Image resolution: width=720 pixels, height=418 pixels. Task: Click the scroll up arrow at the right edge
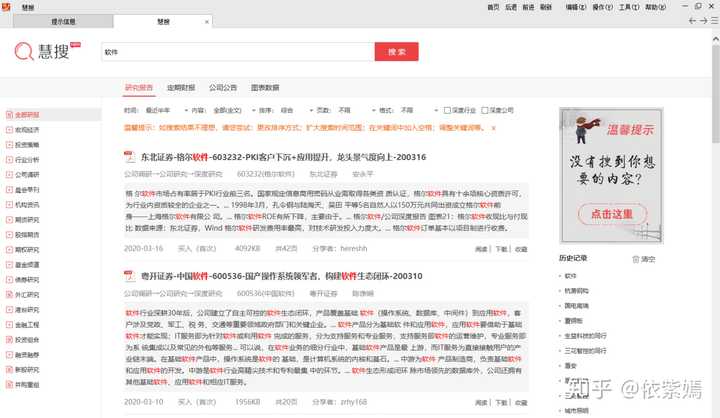tap(715, 40)
